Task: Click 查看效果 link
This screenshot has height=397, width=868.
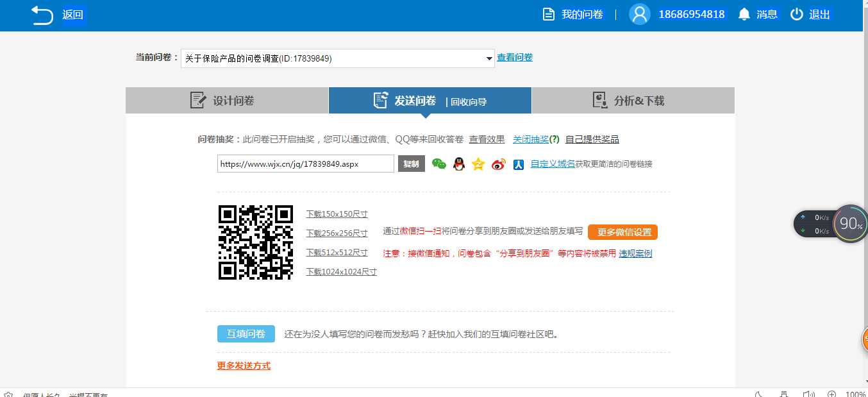Action: tap(487, 139)
